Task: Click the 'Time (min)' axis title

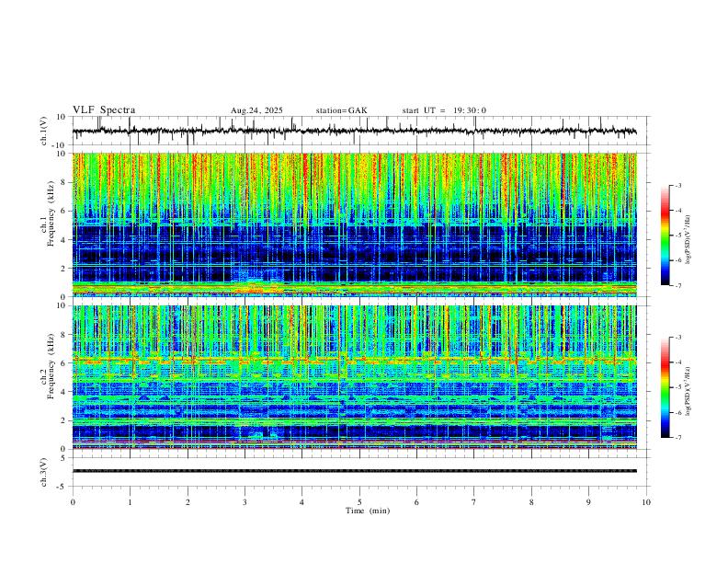Action: pyautogui.click(x=368, y=511)
